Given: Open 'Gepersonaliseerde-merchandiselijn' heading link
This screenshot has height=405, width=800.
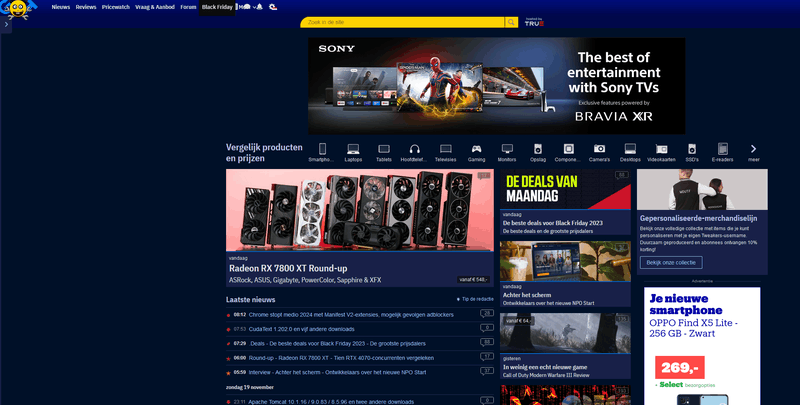Looking at the screenshot, I should pos(698,218).
